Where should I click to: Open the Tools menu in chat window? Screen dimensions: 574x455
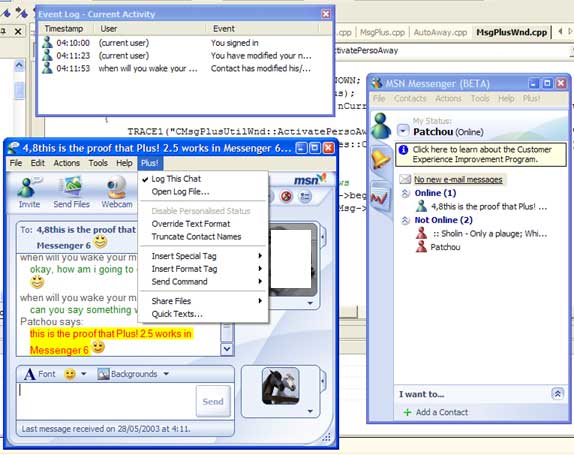point(98,163)
